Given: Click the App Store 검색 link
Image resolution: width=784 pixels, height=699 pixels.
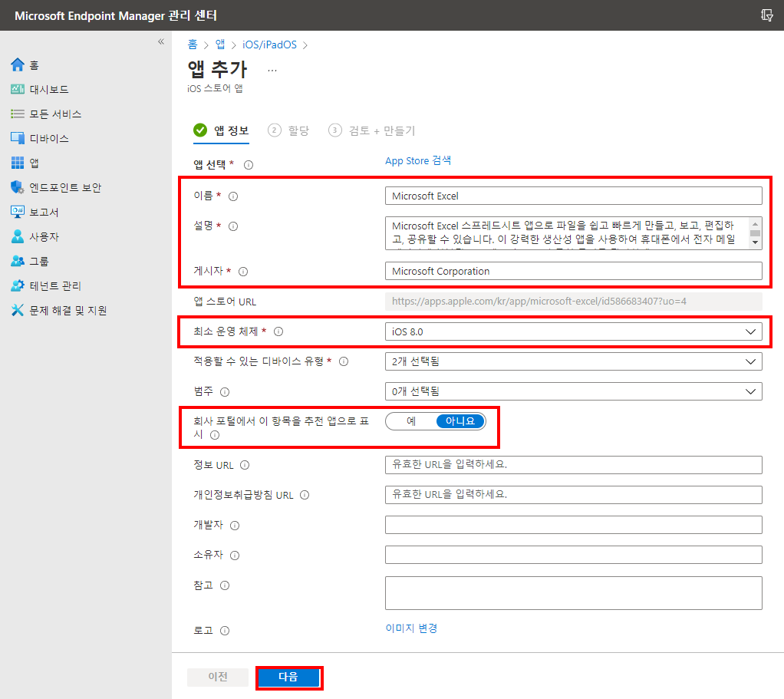Looking at the screenshot, I should click(x=418, y=160).
